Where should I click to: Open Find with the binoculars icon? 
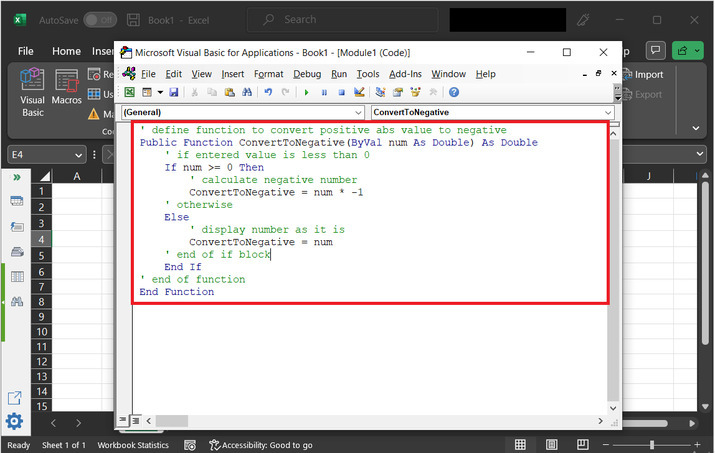pyautogui.click(x=247, y=92)
